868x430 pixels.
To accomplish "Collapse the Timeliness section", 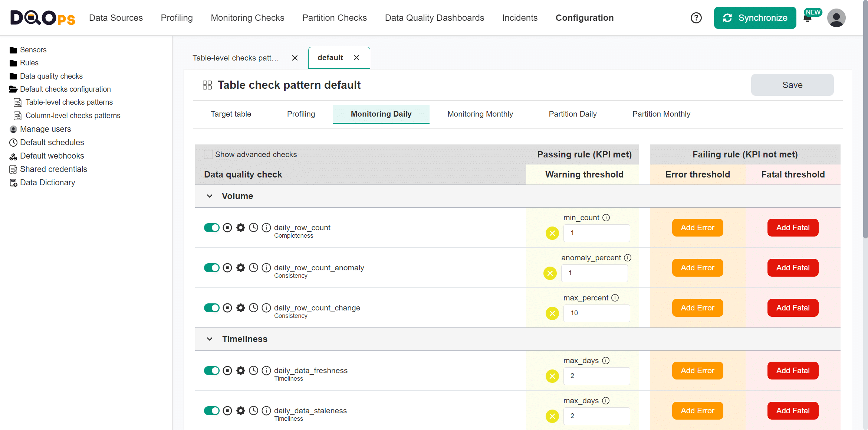I will pos(210,339).
